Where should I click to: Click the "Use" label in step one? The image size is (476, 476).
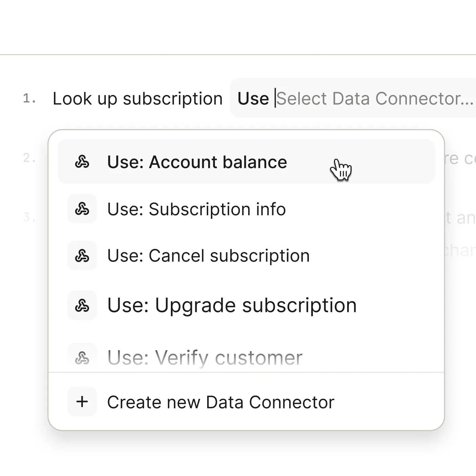pos(253,99)
